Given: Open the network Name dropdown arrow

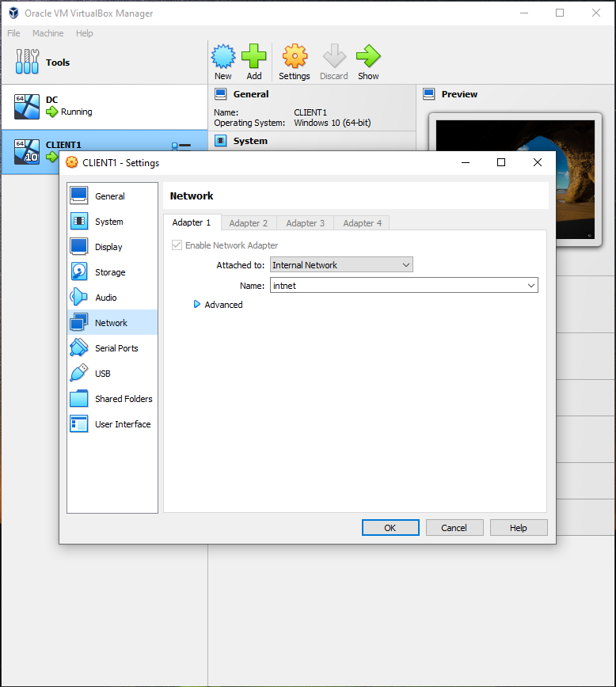Looking at the screenshot, I should 531,285.
